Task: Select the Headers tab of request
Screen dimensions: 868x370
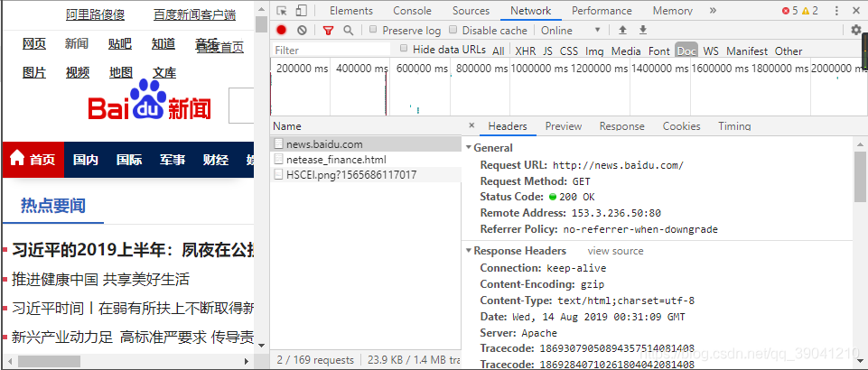Action: point(507,126)
